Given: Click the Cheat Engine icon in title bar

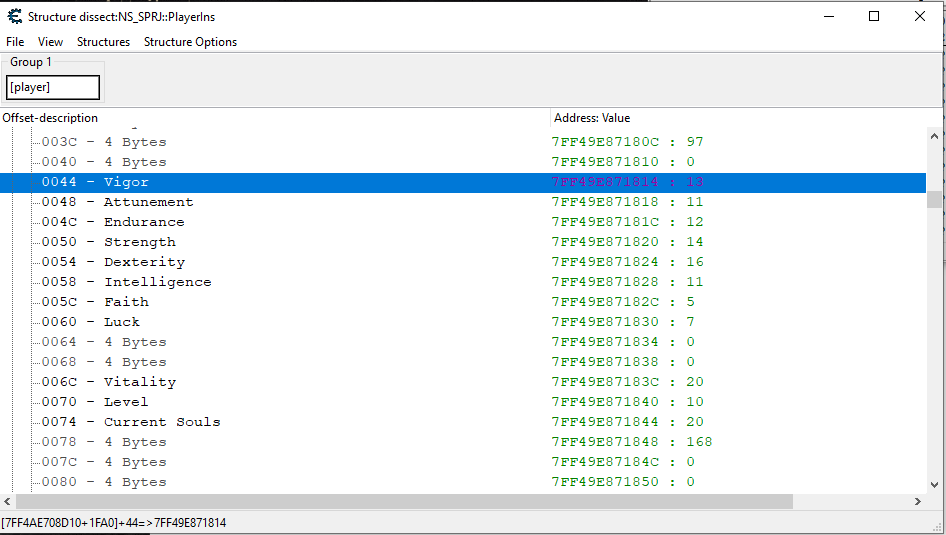Looking at the screenshot, I should click(x=14, y=16).
